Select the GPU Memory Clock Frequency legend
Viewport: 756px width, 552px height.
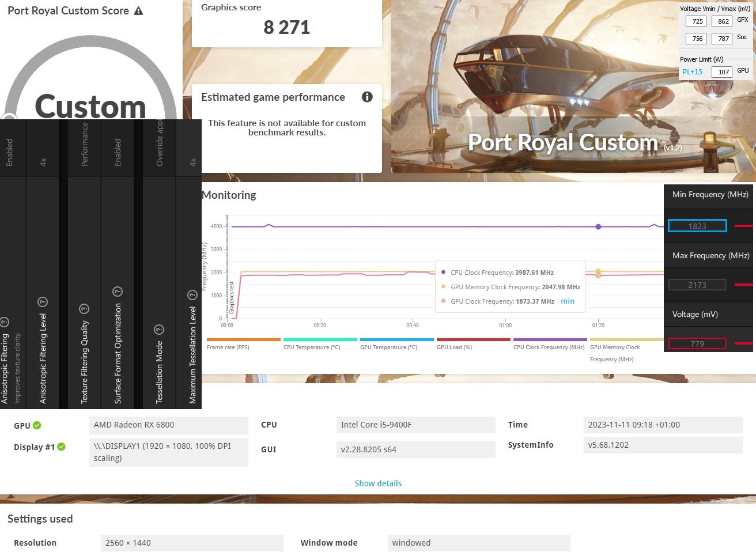click(626, 350)
